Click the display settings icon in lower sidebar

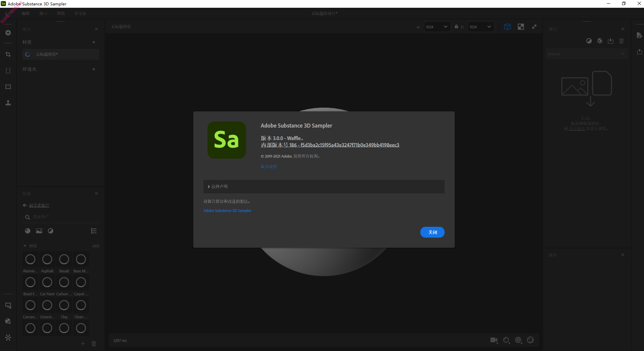point(8,305)
